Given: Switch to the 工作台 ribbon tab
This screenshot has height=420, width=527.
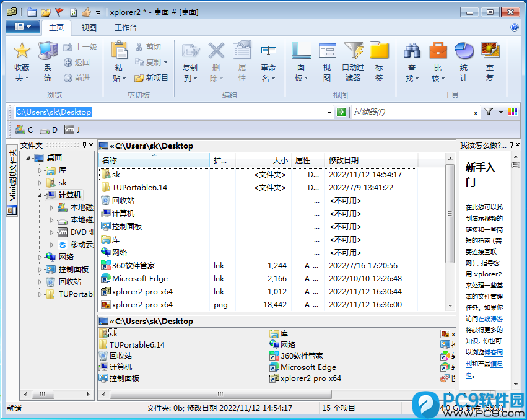Looking at the screenshot, I should pos(125,28).
